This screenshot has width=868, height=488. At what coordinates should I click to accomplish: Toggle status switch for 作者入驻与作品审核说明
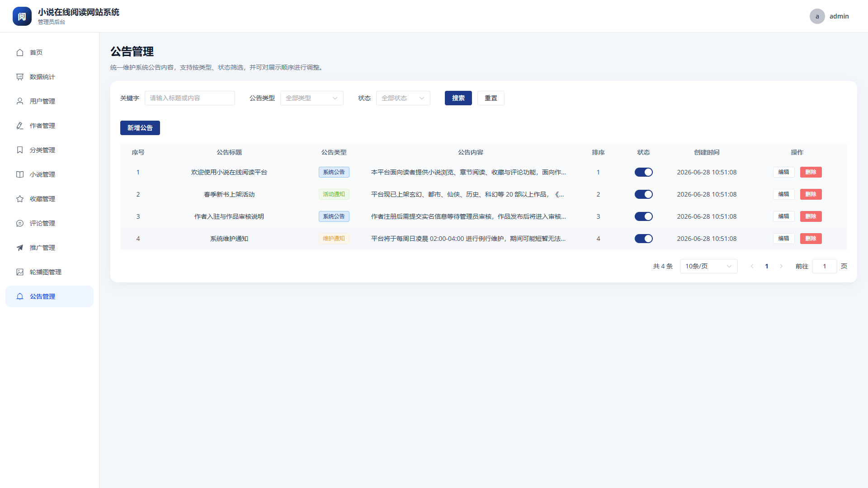(x=644, y=216)
